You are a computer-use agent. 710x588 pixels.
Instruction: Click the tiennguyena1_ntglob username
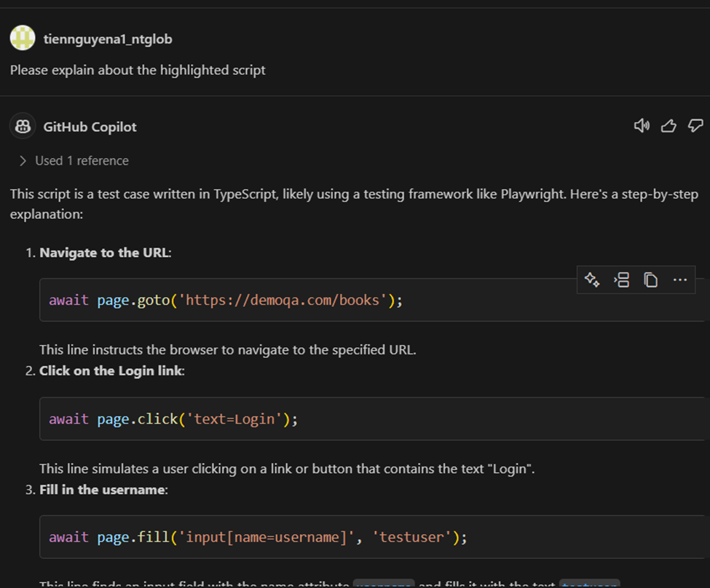(x=108, y=39)
